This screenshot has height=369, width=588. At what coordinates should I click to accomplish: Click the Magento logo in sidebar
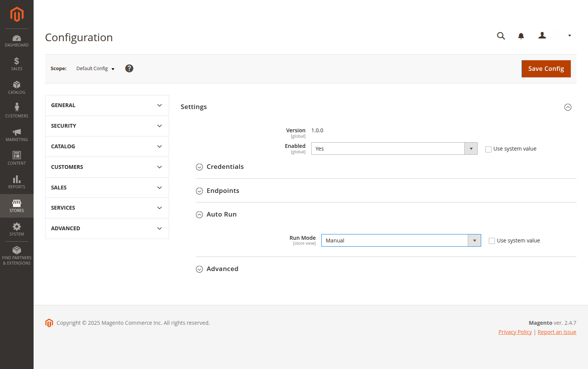17,14
